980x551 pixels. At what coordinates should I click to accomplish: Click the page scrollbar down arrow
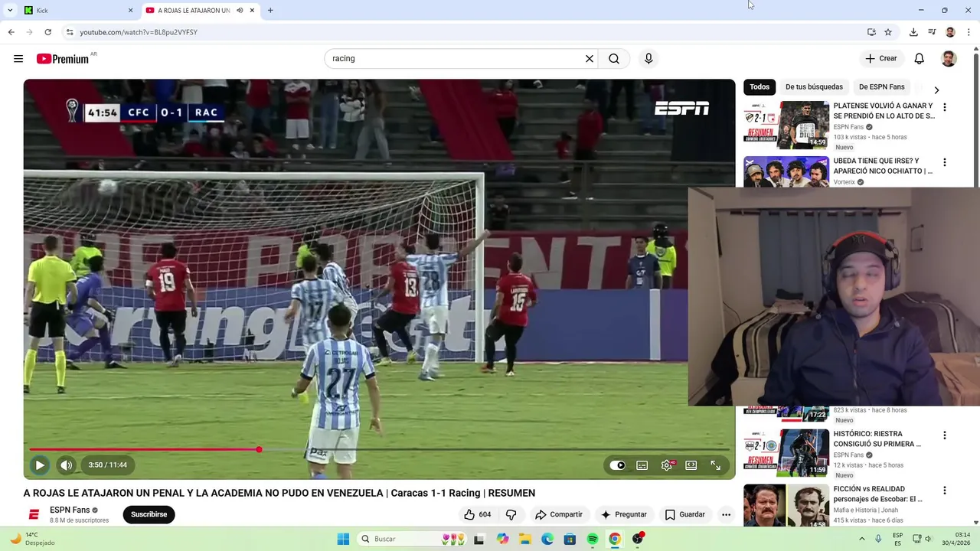tap(975, 522)
